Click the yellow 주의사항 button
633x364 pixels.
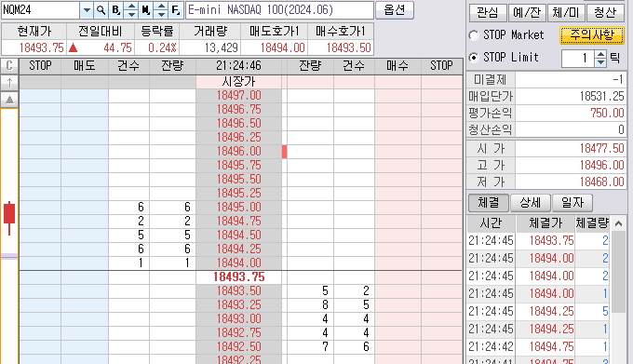(x=592, y=35)
